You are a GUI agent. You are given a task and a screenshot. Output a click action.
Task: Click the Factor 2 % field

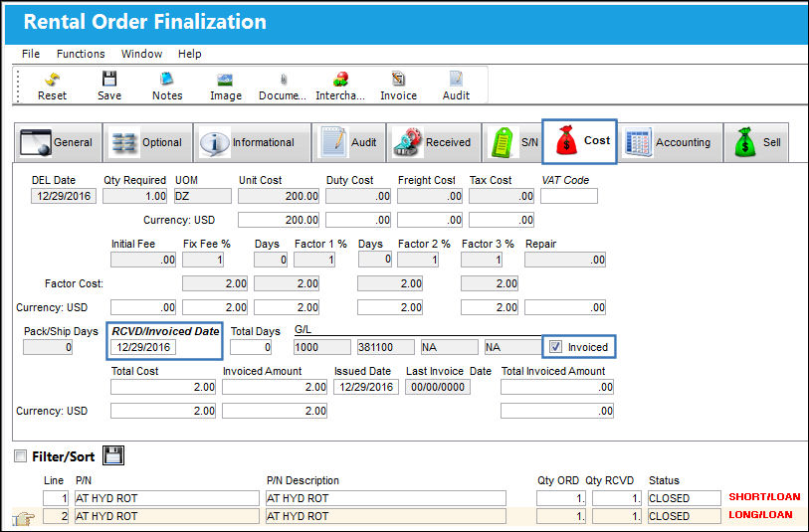pos(418,260)
